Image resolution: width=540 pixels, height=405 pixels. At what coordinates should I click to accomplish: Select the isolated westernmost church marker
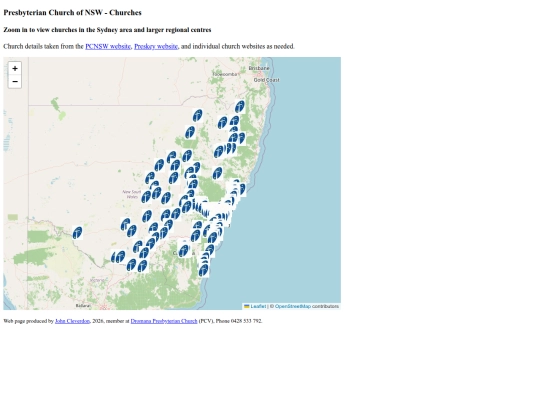pos(77,233)
